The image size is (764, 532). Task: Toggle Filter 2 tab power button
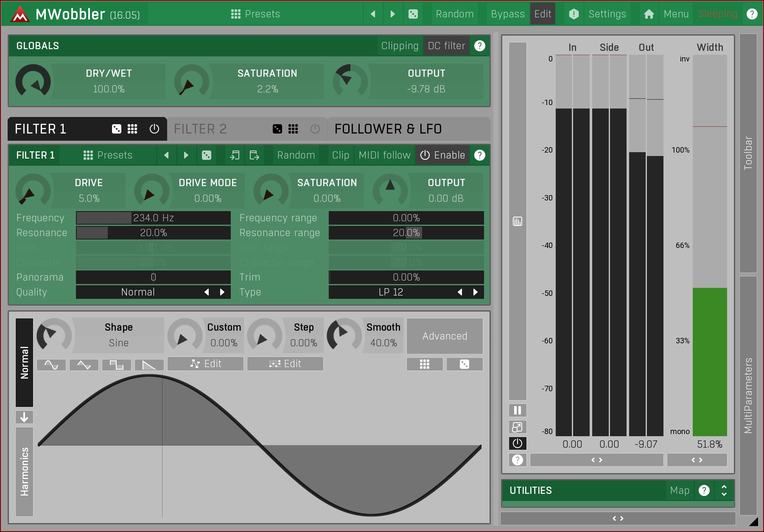click(x=315, y=129)
